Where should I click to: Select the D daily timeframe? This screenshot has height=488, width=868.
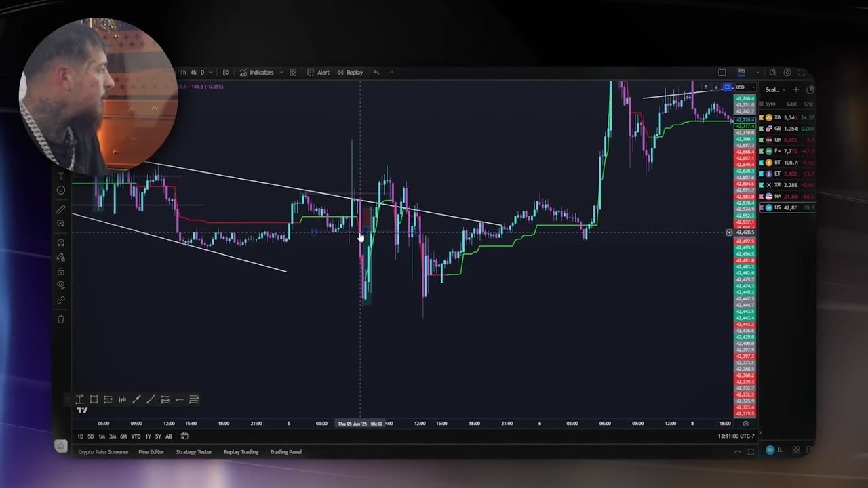coord(201,73)
